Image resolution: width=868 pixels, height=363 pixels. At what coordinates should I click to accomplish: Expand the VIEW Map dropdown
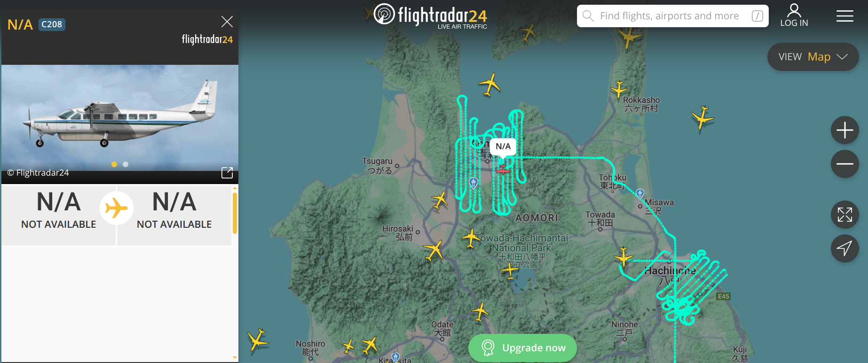click(x=813, y=57)
